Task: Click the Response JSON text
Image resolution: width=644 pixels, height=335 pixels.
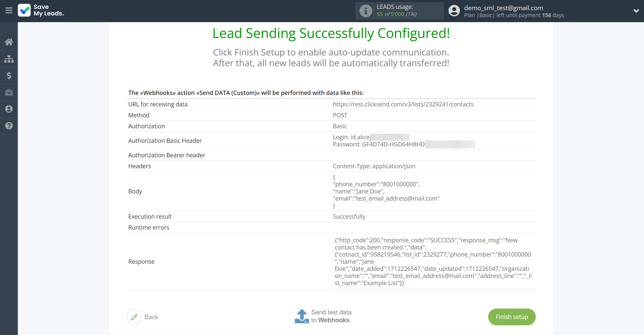Action: pyautogui.click(x=433, y=261)
